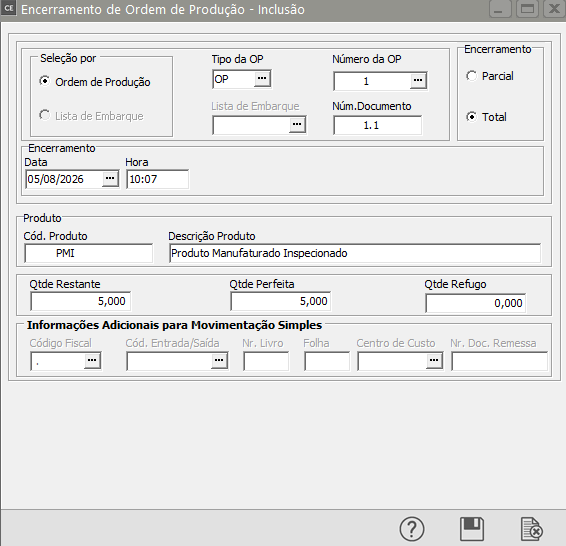Click the Núm.Documento field
Viewport: 566px width, 546px height.
[x=378, y=125]
